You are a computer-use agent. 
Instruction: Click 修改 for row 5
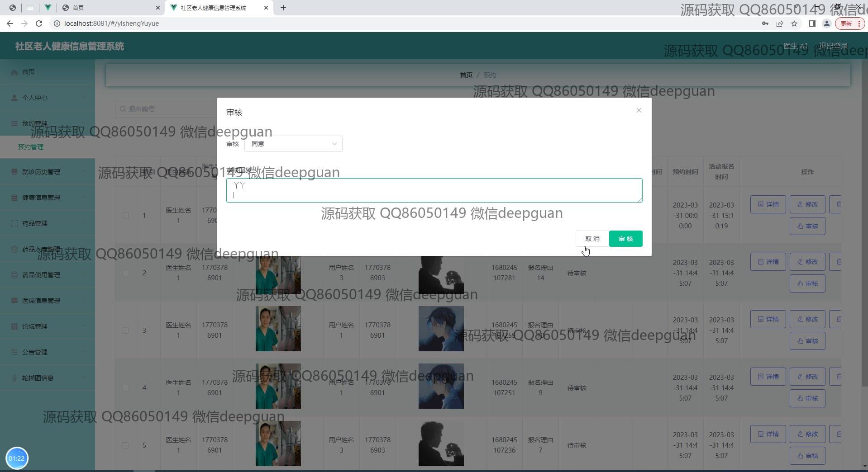click(x=807, y=434)
